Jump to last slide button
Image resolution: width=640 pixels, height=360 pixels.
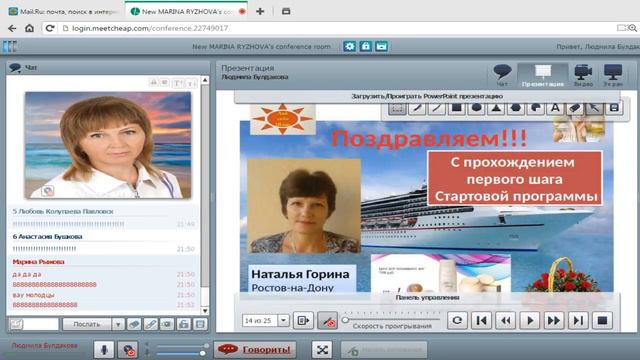pyautogui.click(x=578, y=320)
